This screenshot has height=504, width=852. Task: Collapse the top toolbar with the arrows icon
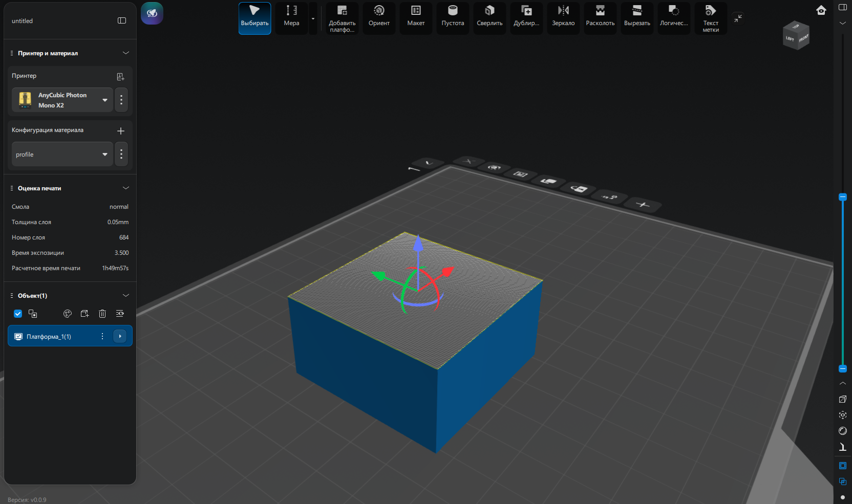(x=738, y=18)
